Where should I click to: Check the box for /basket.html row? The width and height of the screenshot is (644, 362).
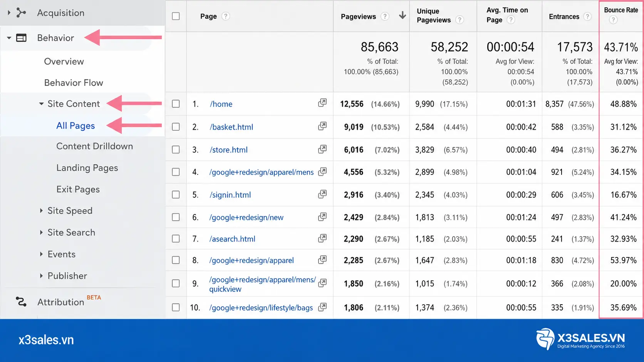(176, 127)
